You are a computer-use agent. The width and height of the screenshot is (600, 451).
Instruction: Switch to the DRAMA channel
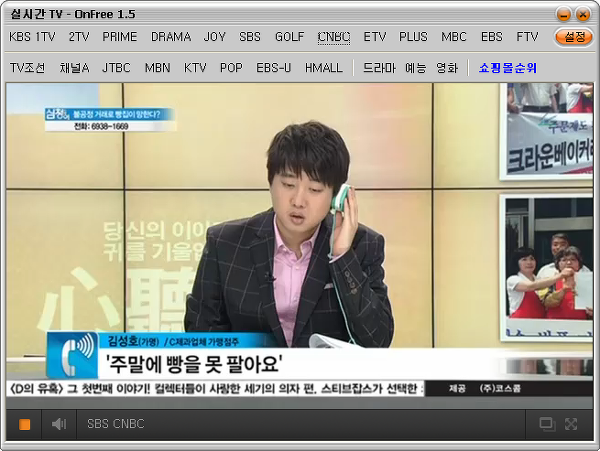(x=171, y=37)
